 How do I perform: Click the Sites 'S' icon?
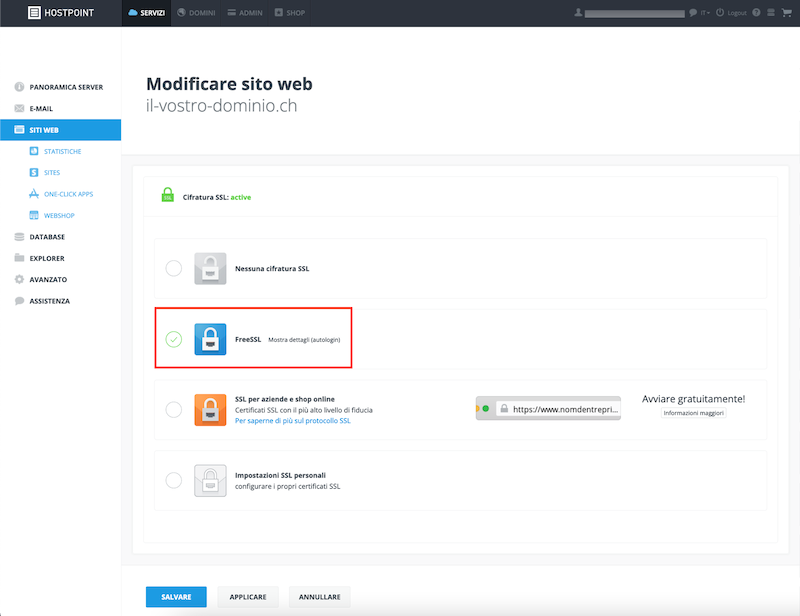[34, 173]
